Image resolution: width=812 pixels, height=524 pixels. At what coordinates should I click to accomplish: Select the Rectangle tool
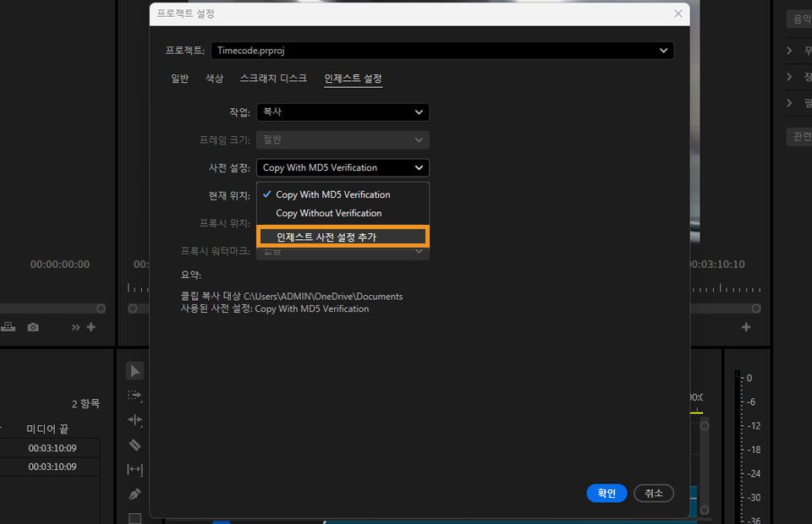click(x=134, y=518)
